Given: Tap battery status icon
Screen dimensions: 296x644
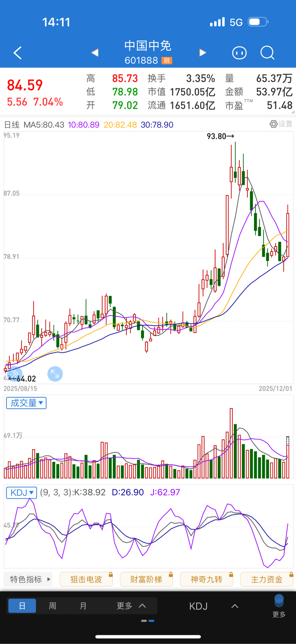Looking at the screenshot, I should click(258, 22).
